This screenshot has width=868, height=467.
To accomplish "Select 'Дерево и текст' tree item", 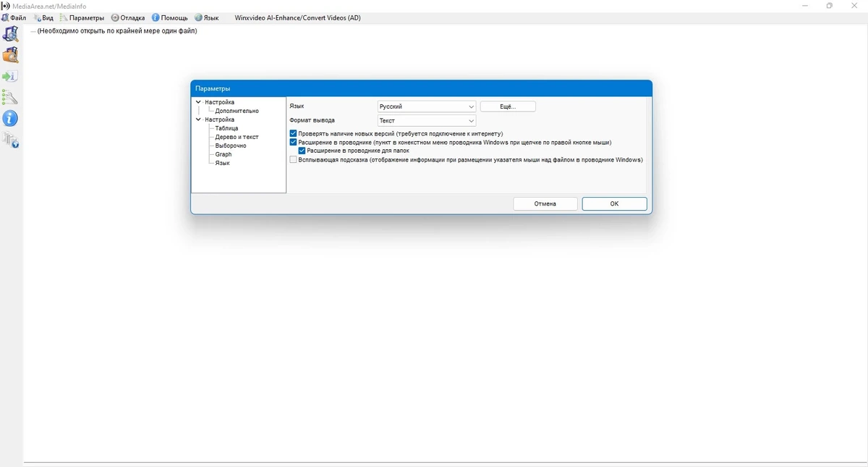I will click(x=237, y=137).
